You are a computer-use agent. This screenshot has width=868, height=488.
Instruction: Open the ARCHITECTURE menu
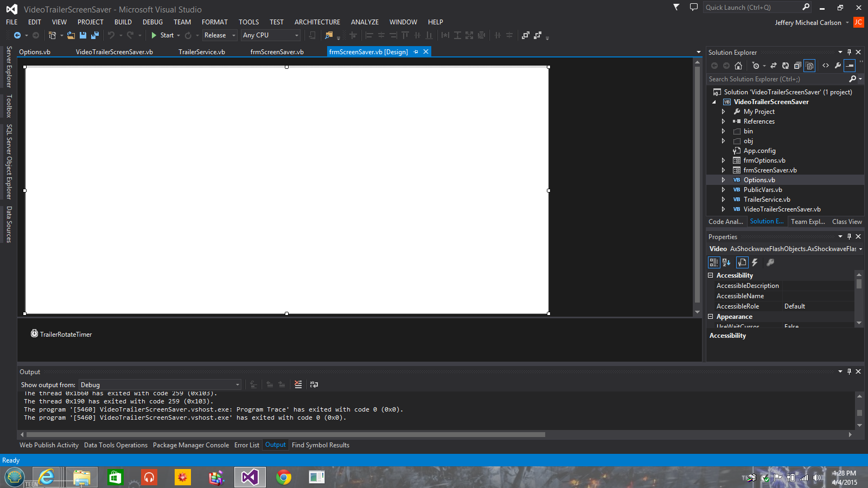[317, 22]
